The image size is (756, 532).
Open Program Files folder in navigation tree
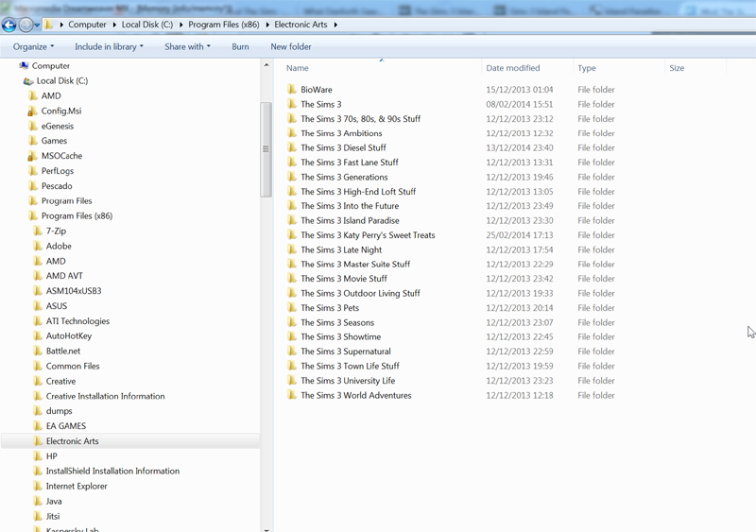(66, 200)
